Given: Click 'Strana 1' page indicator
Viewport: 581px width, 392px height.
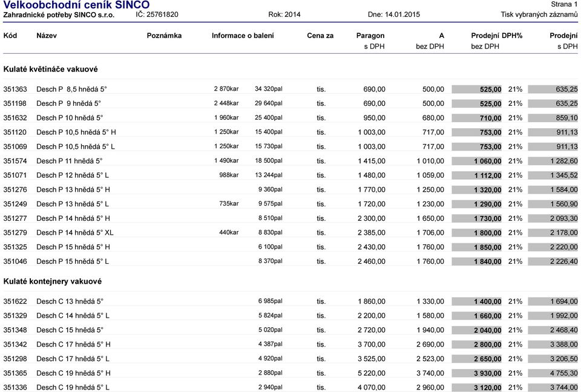Looking at the screenshot, I should point(564,4).
